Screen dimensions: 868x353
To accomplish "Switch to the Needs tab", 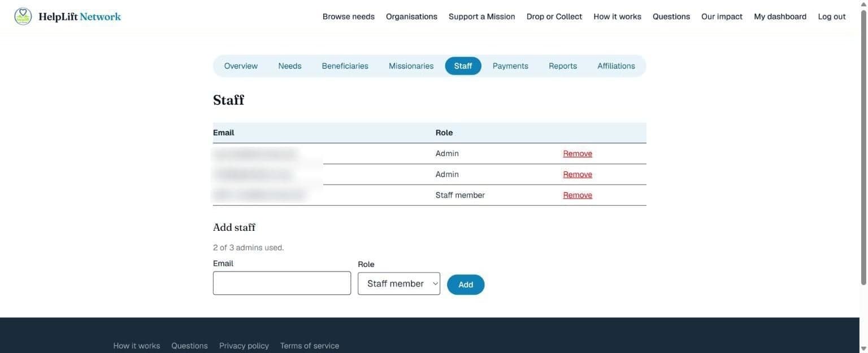I will (x=289, y=66).
